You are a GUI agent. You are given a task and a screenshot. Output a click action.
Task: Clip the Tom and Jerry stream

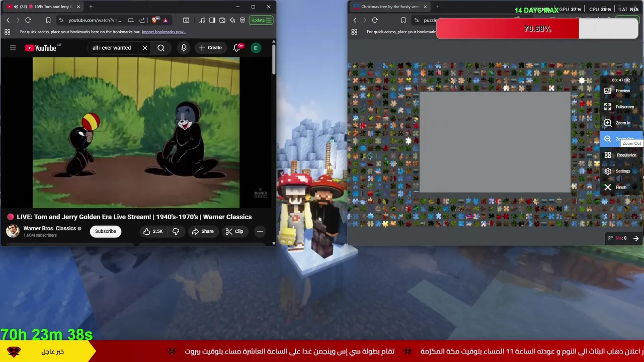pos(234,231)
